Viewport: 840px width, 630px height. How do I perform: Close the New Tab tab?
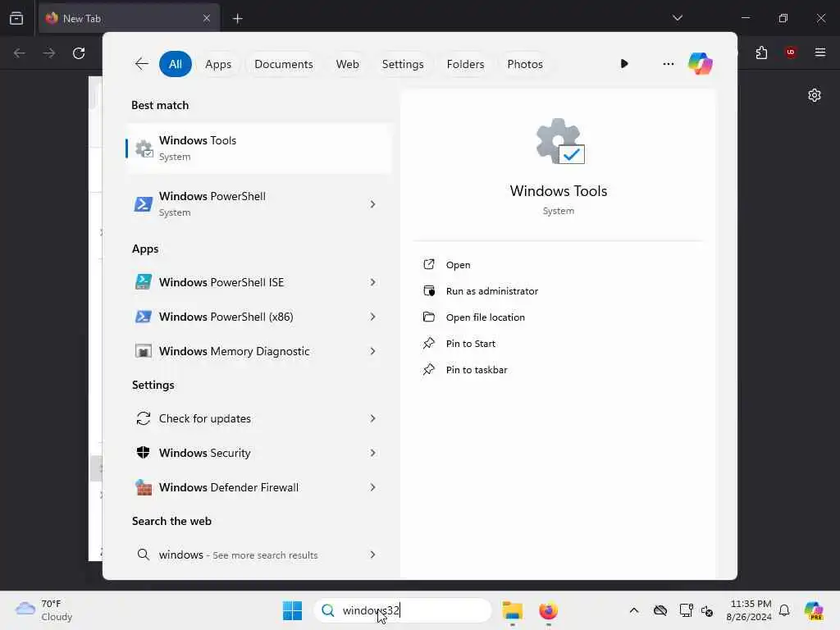[x=206, y=18]
